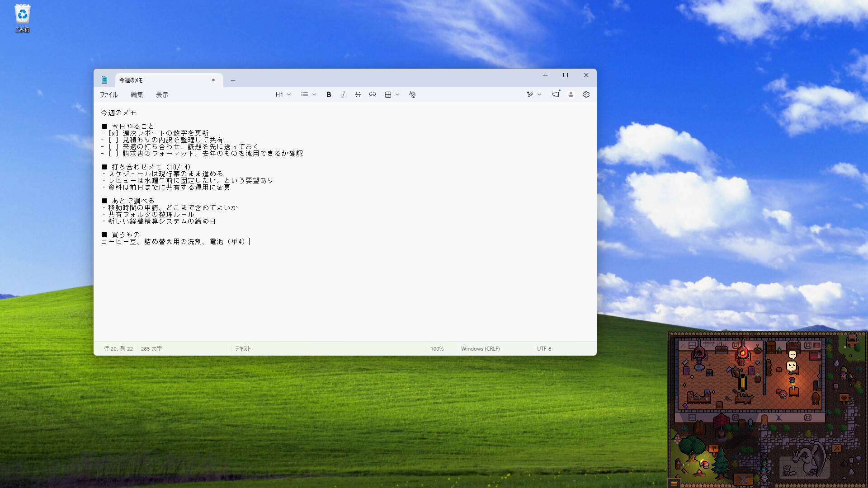Click the 行 20, 列 22 position indicator
The width and height of the screenshot is (868, 488).
118,349
